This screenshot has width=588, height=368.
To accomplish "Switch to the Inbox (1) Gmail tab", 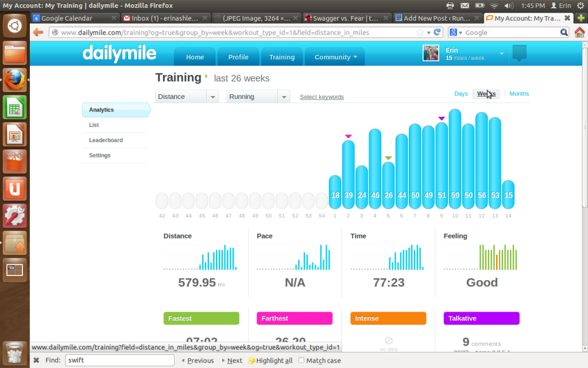I will tap(165, 18).
